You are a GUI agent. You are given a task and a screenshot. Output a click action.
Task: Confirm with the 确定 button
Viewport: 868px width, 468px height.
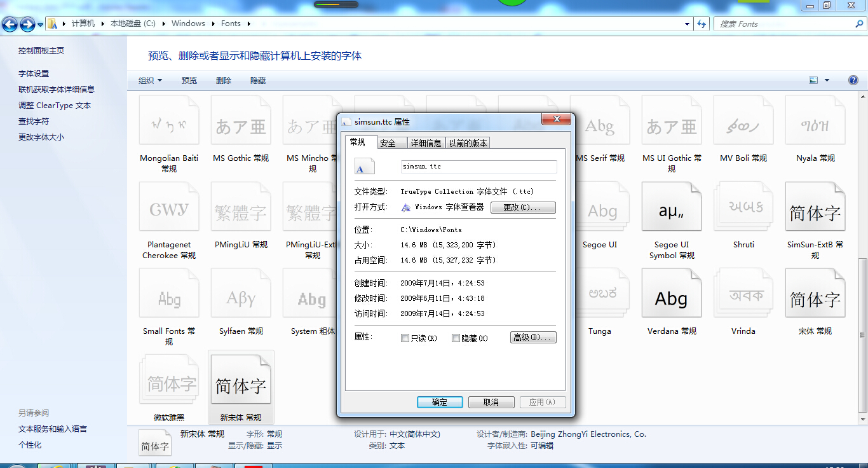coord(440,402)
